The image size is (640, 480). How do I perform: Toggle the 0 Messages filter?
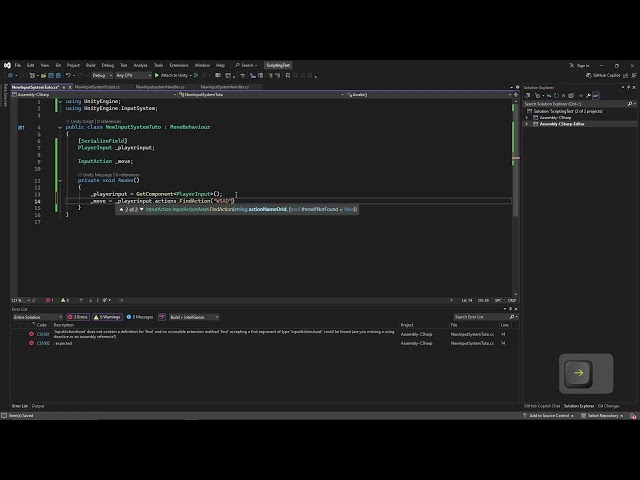click(140, 317)
